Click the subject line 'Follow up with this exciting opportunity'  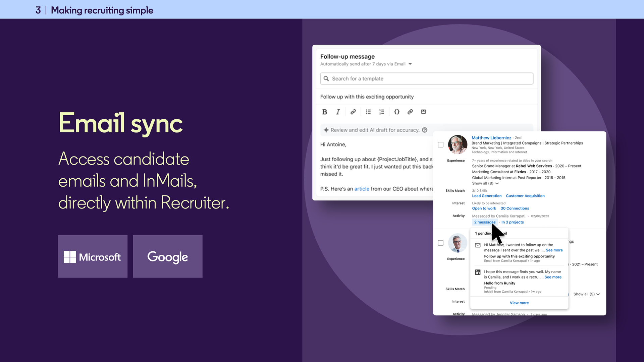367,97
